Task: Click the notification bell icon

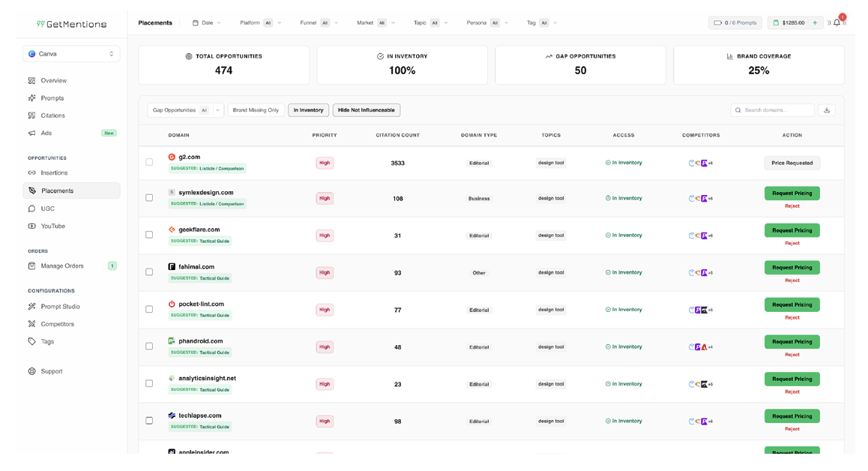Action: click(837, 22)
